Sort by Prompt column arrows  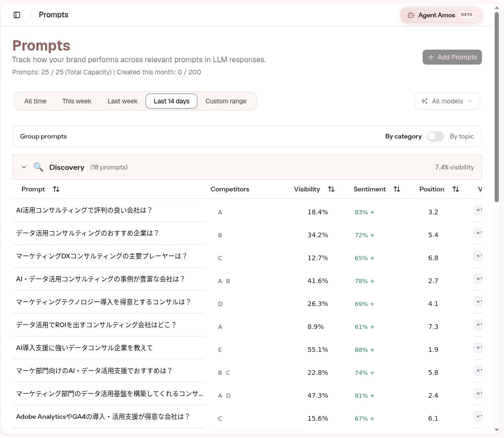56,189
